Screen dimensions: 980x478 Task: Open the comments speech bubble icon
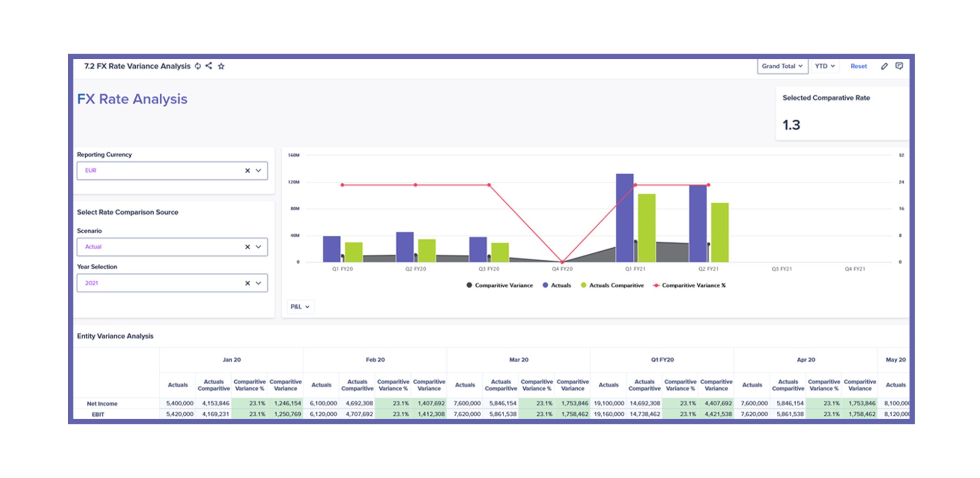click(899, 66)
